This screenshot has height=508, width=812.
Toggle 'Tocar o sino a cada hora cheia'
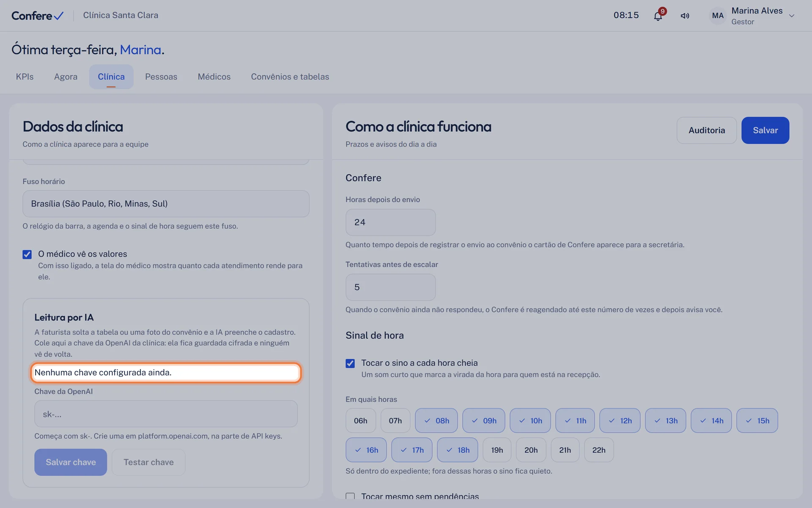[350, 363]
